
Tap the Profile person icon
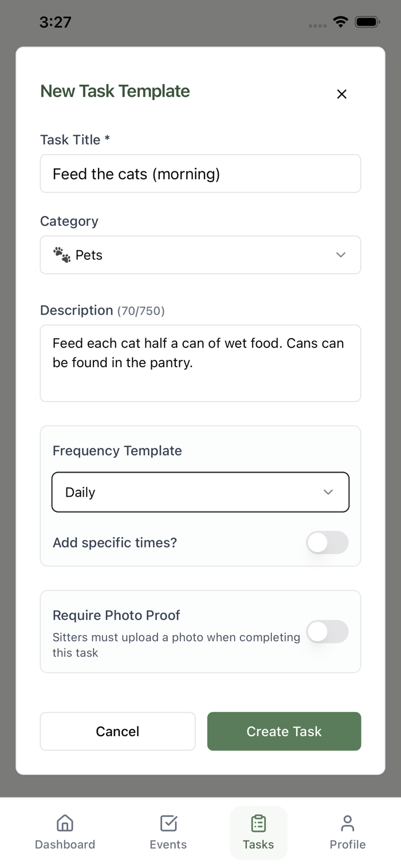coord(348,823)
